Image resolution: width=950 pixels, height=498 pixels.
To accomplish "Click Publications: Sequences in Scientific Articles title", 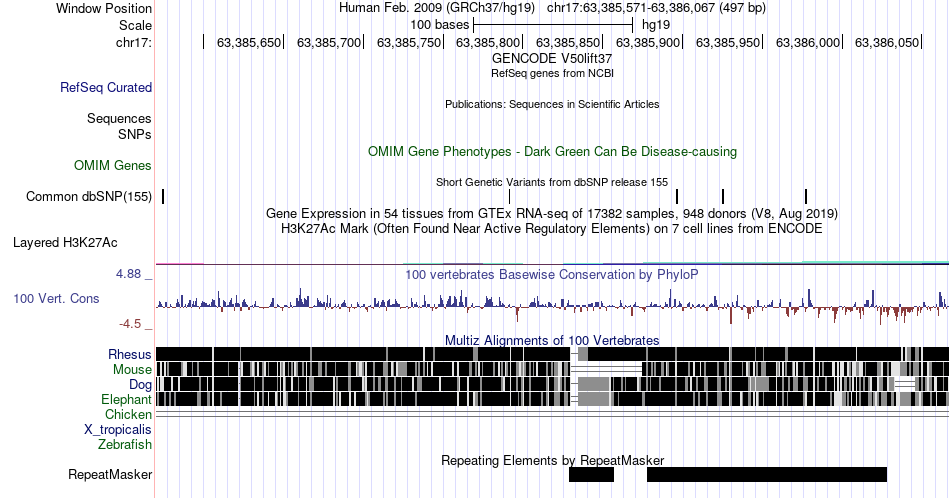I will tap(552, 104).
